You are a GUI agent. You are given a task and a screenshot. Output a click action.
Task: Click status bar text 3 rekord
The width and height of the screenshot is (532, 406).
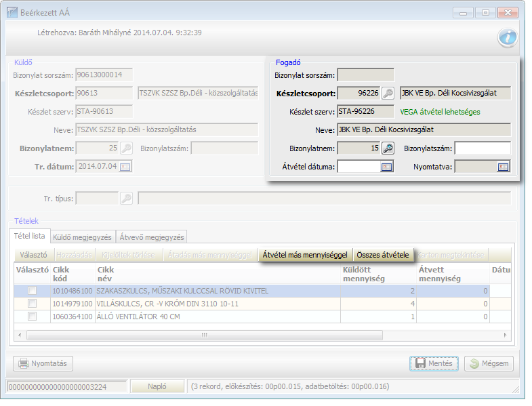tap(290, 386)
